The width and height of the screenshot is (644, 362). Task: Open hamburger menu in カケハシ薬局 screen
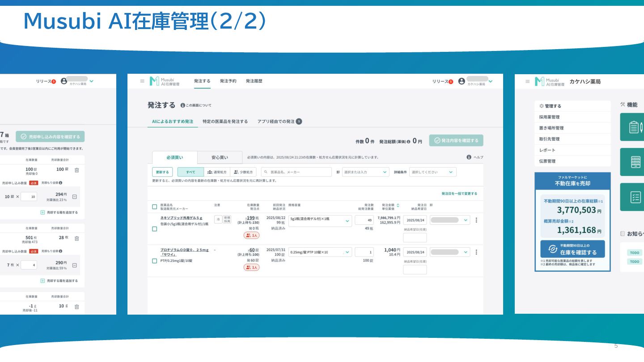tap(527, 81)
